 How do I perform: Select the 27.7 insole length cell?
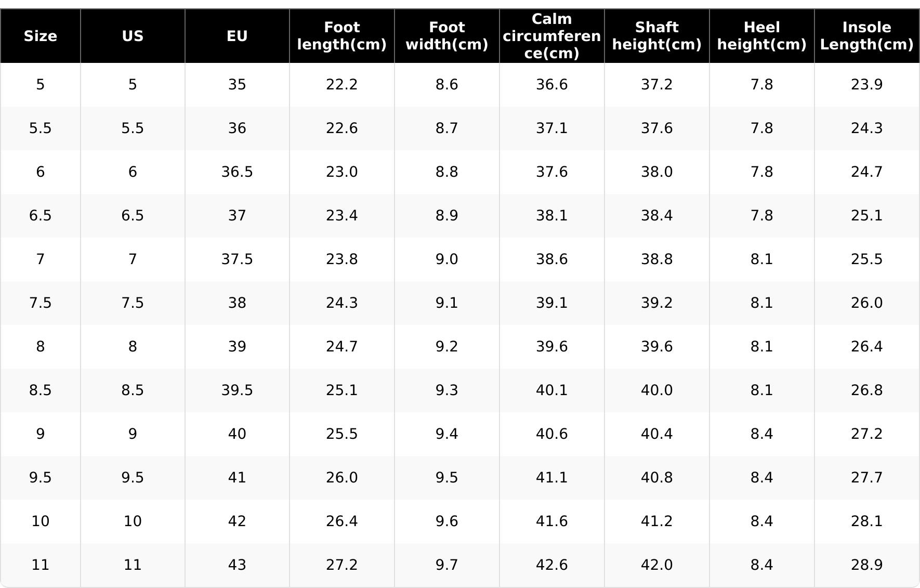pos(866,477)
